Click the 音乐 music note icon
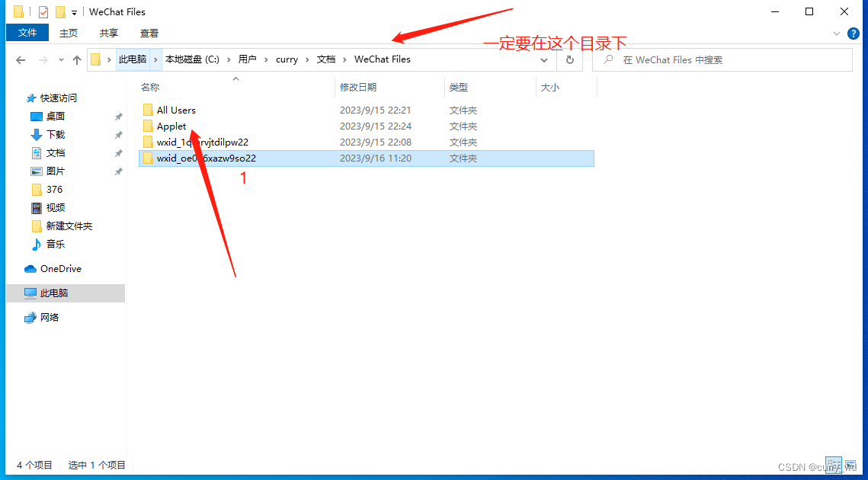 37,244
